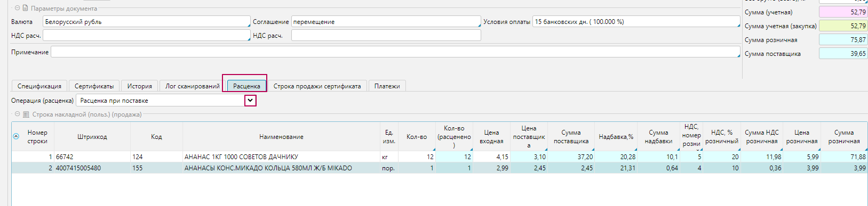
Task: Open the Строка продажи сертификата tab
Action: [x=317, y=86]
